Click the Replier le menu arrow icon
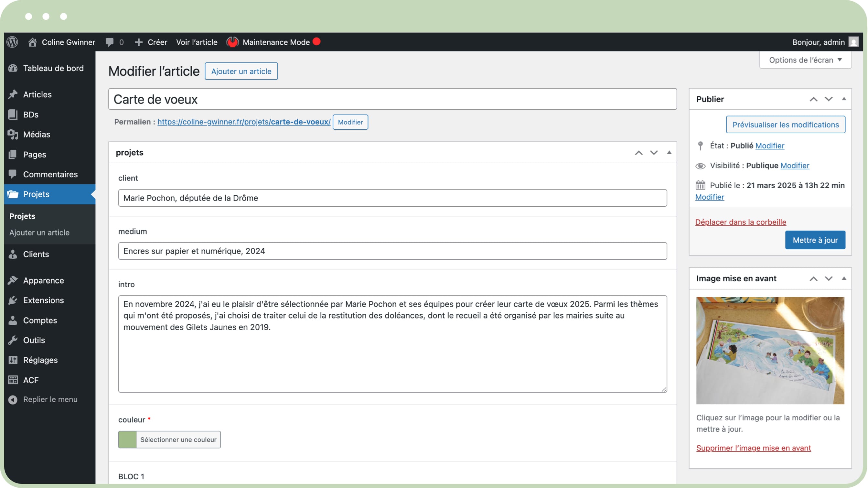This screenshot has width=868, height=488. (13, 400)
